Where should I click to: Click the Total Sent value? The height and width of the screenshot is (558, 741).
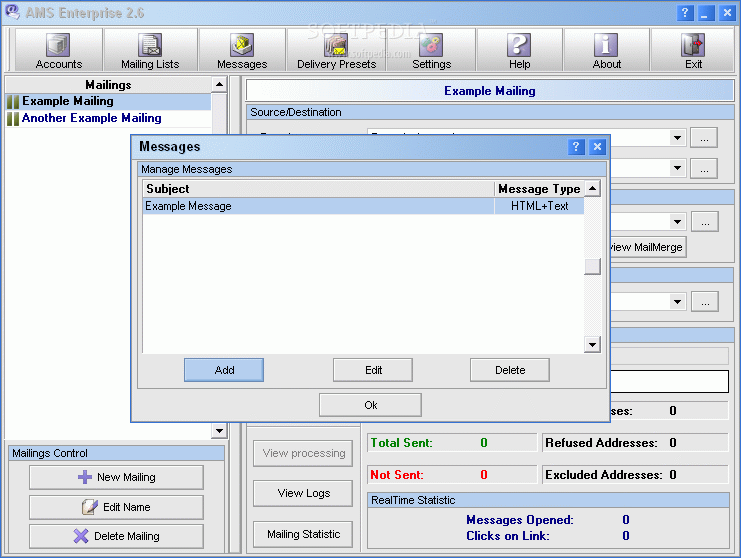click(x=484, y=443)
